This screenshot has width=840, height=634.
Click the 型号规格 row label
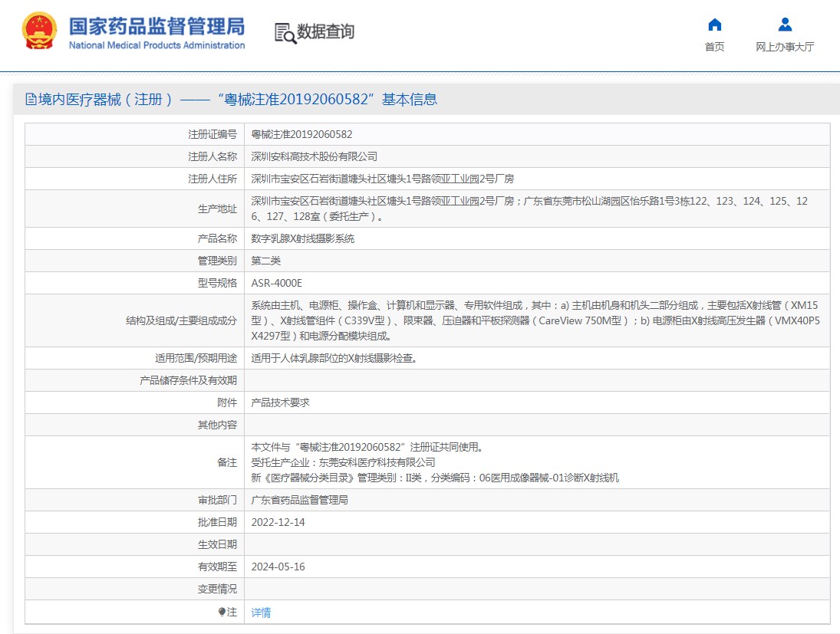(x=217, y=283)
